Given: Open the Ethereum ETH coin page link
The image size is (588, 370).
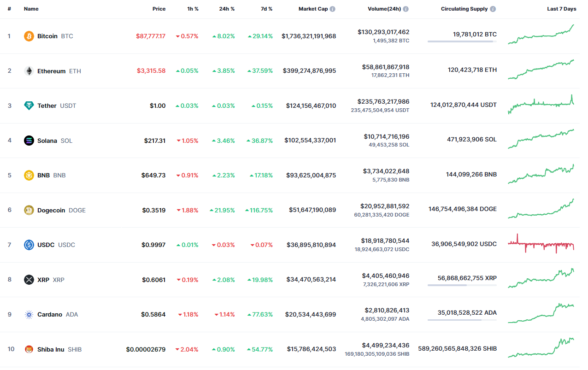Looking at the screenshot, I should pos(53,71).
